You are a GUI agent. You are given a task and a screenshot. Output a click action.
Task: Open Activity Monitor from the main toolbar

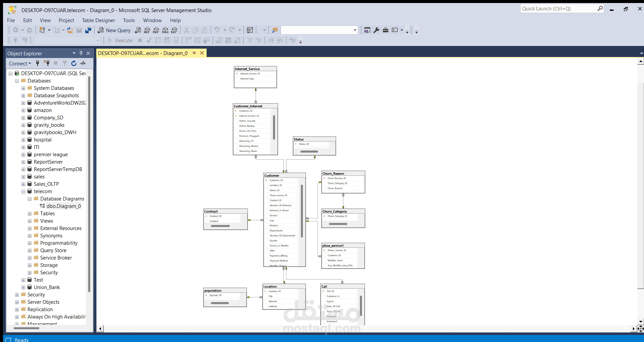[250, 30]
